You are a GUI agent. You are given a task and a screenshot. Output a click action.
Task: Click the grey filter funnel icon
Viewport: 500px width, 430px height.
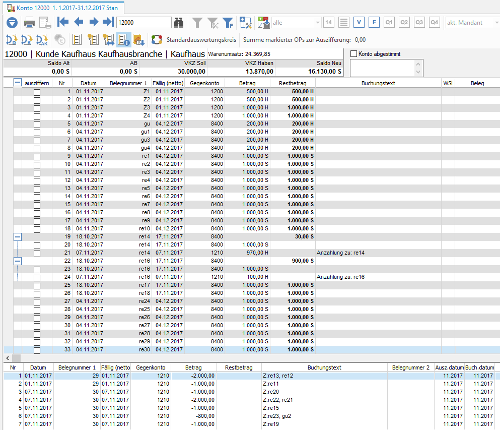pyautogui.click(x=197, y=23)
